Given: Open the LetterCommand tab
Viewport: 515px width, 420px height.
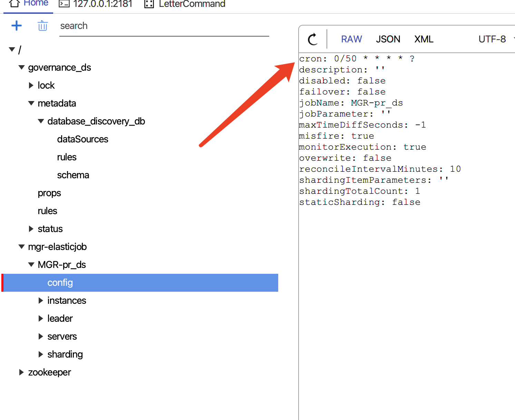Looking at the screenshot, I should point(185,4).
